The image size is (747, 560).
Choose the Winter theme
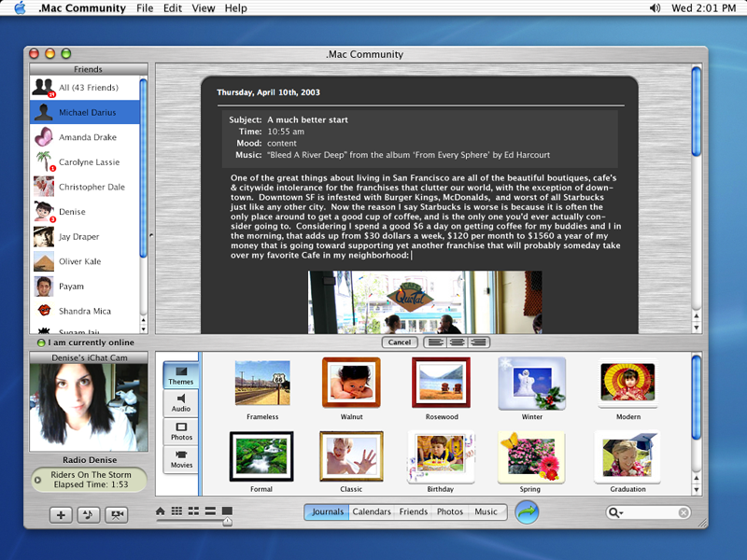(531, 384)
